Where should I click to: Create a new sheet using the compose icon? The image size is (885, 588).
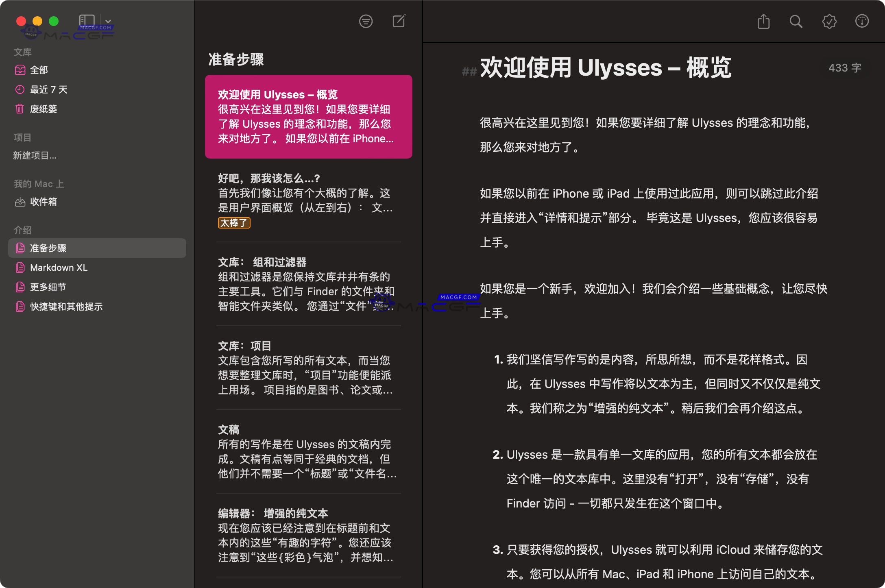pyautogui.click(x=399, y=21)
